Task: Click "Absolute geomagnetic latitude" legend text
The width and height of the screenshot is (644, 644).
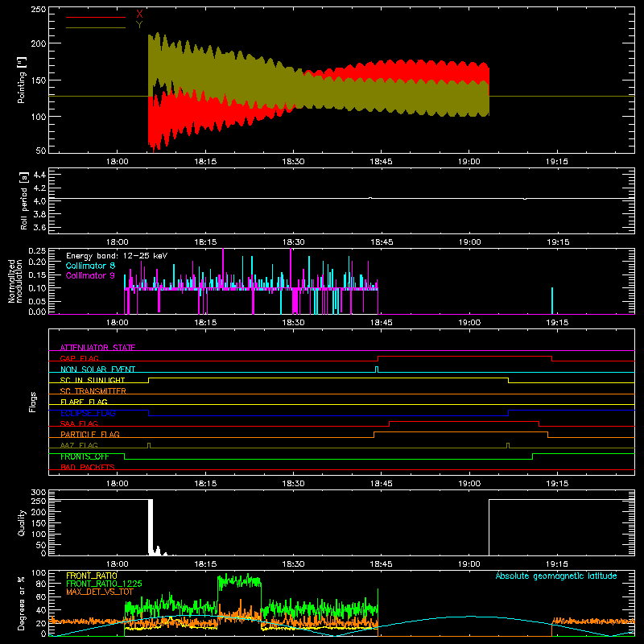Action: point(556,576)
